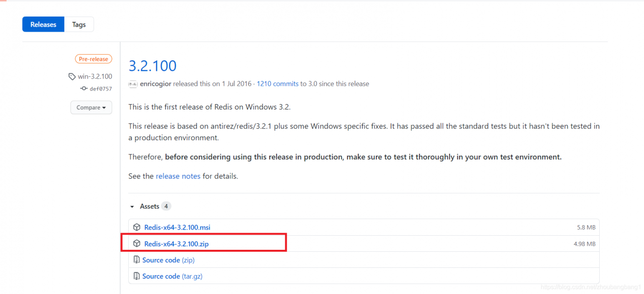Screen dimensions: 644x294
Task: Click the 4.98 MB file size text
Action: (585, 244)
